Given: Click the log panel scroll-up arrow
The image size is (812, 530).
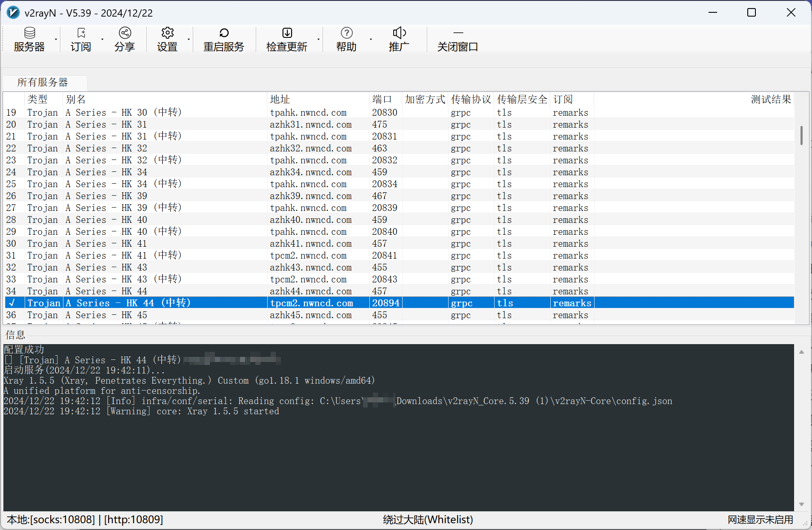Looking at the screenshot, I should (x=801, y=352).
